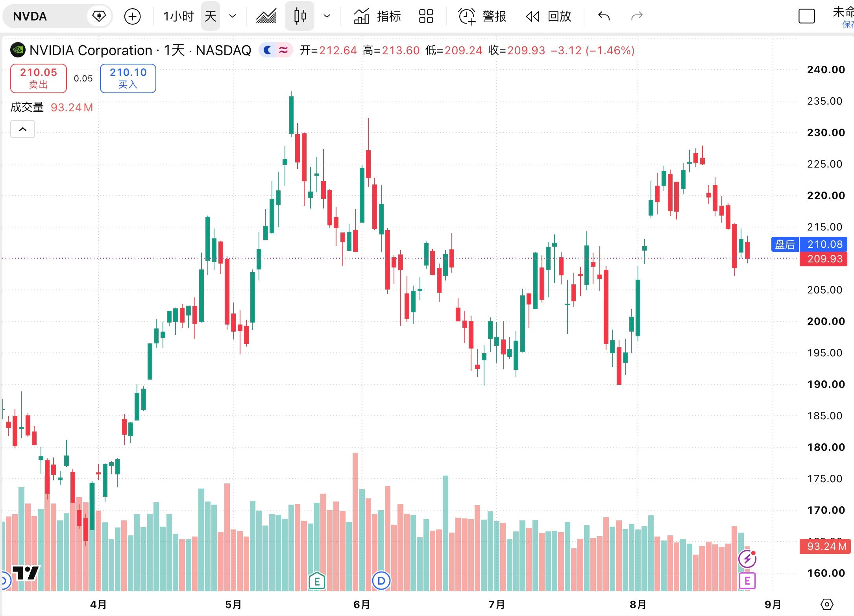Select the 天 daily timeframe
Viewport: 854px width, 616px height.
[x=211, y=17]
